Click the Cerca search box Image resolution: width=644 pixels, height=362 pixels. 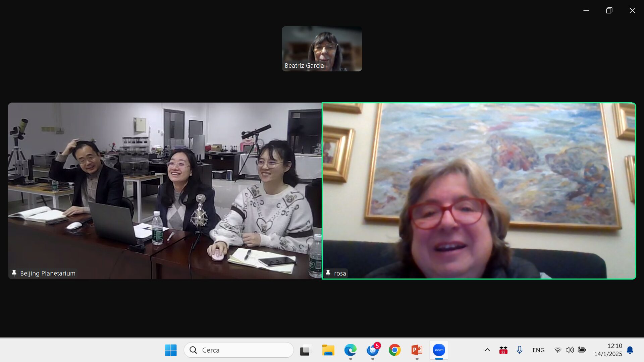(239, 350)
